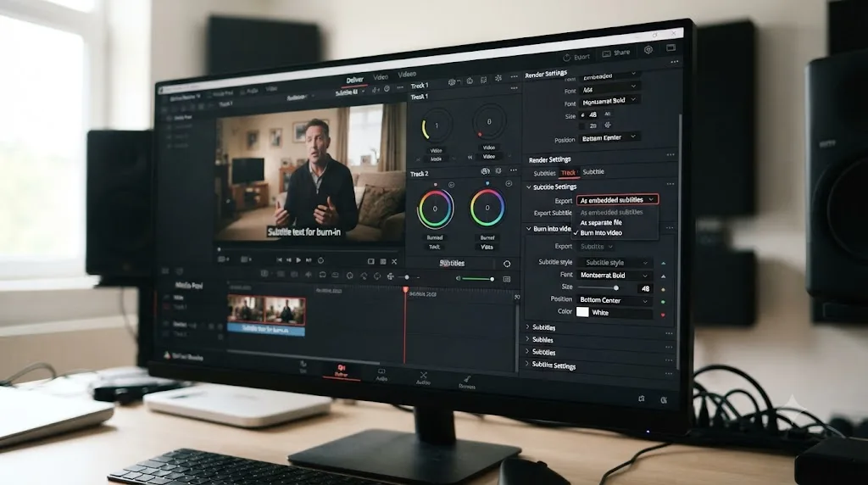
Task: Open lower Montserrat Bold font dropdown
Action: (x=615, y=276)
